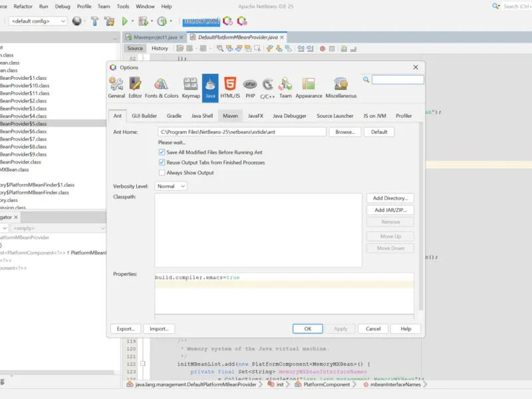Select the Java options category
Image resolution: width=532 pixels, height=399 pixels.
pyautogui.click(x=210, y=88)
